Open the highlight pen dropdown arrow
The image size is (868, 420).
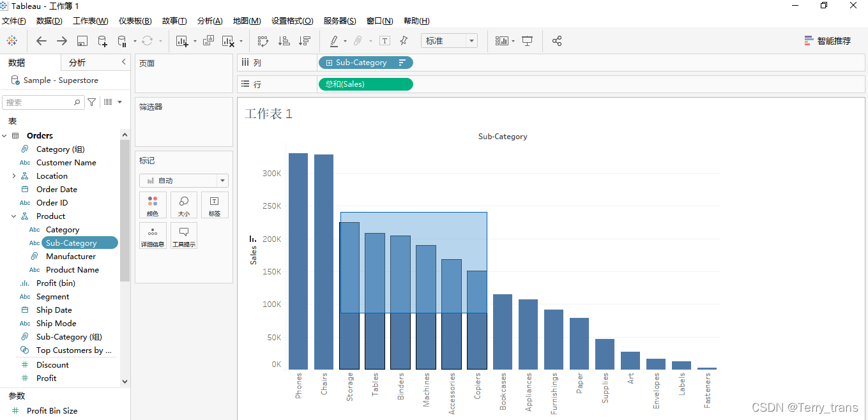tap(346, 41)
